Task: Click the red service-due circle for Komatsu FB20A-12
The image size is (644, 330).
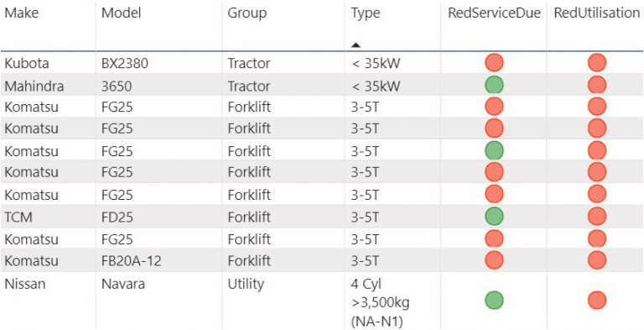Action: click(x=494, y=260)
